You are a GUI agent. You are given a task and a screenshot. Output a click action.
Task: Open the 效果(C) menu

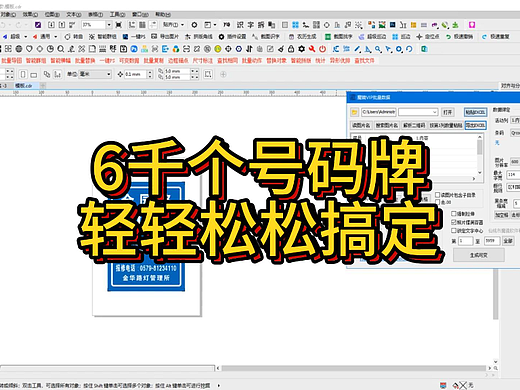[30, 15]
